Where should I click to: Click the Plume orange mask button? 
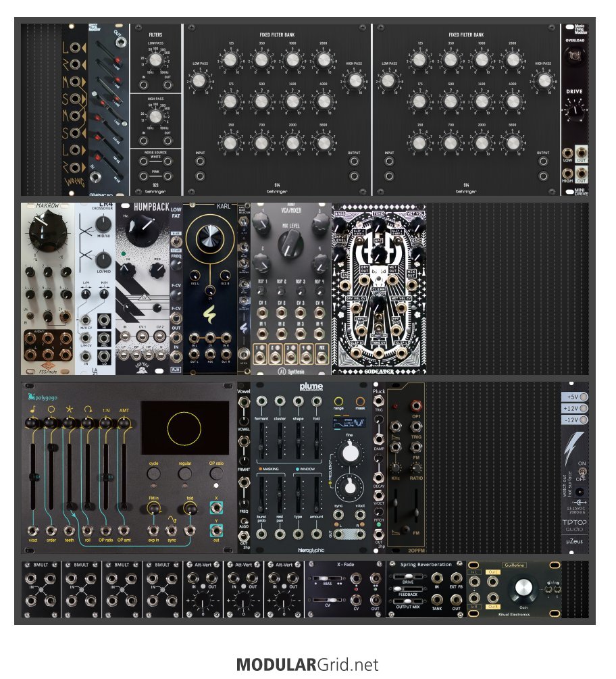tap(360, 401)
